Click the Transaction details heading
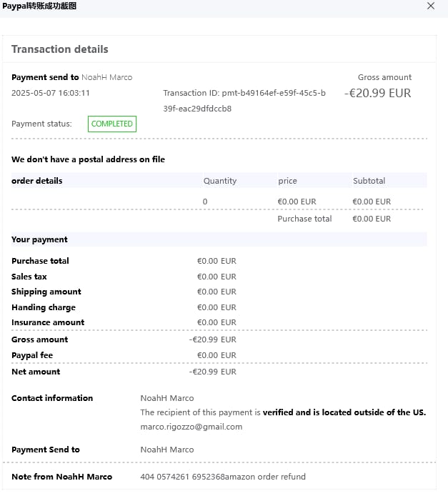Viewport: 448px width, 496px height. [60, 49]
